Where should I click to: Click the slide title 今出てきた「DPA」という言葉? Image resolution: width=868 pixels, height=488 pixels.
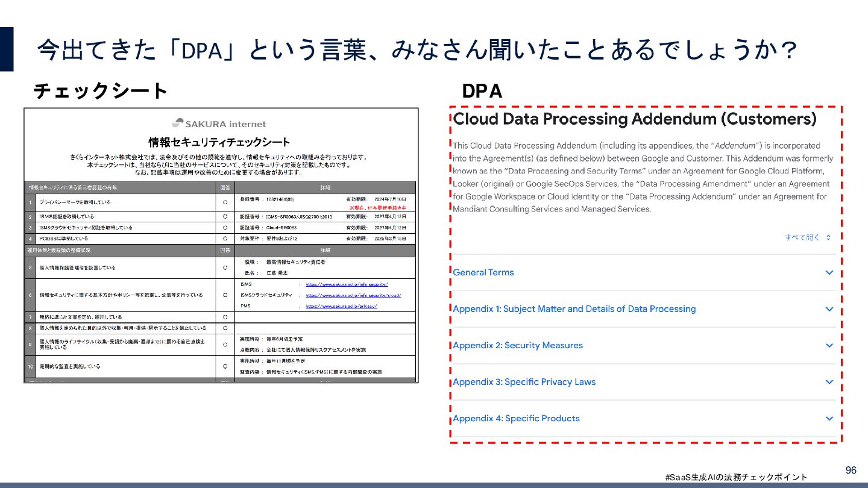click(418, 50)
